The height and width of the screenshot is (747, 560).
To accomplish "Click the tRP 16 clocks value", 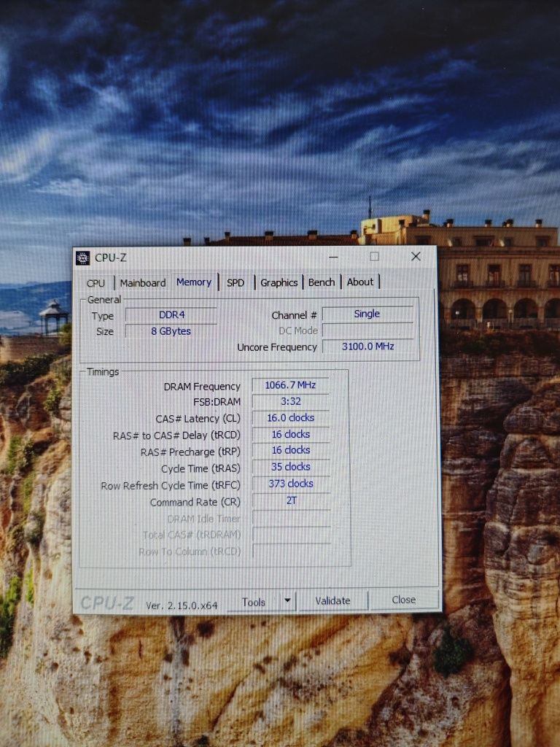I will pyautogui.click(x=290, y=450).
